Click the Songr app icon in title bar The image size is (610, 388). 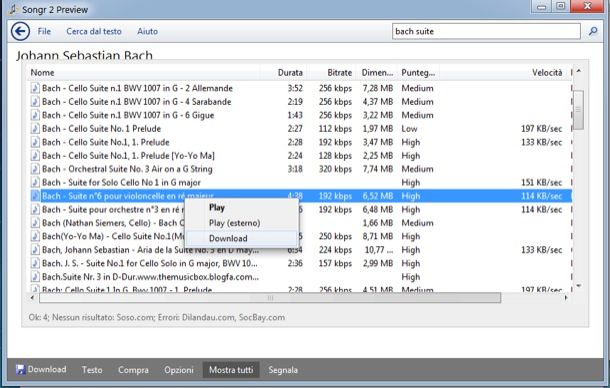pos(13,9)
